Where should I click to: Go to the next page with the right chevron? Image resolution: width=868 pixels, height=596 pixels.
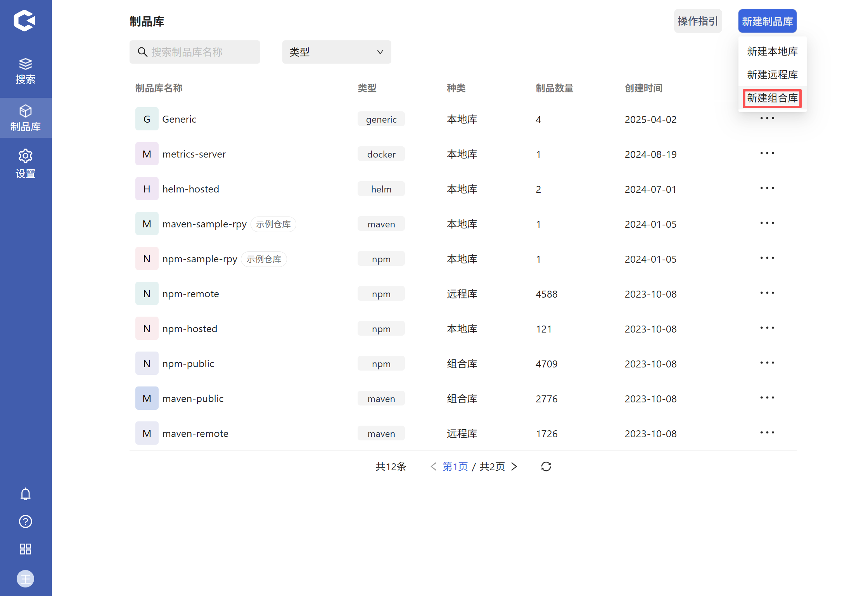click(x=514, y=466)
